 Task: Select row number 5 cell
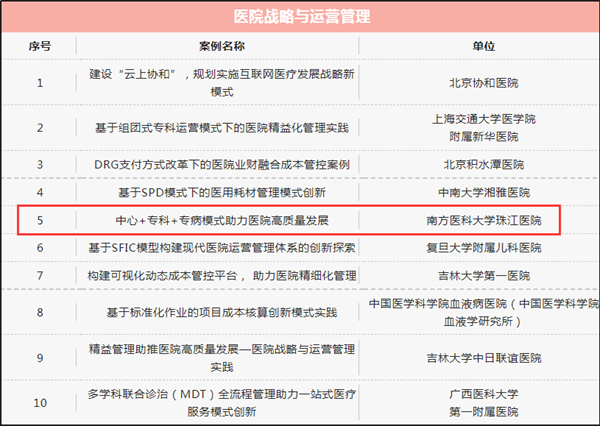[x=40, y=220]
